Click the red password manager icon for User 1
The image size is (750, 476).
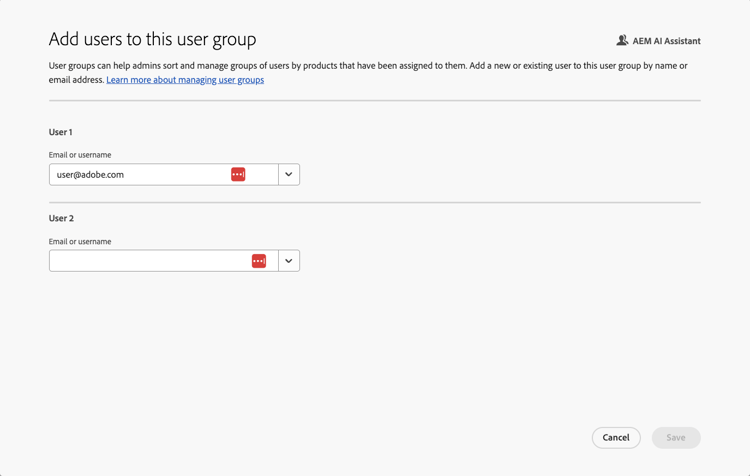[x=238, y=174]
